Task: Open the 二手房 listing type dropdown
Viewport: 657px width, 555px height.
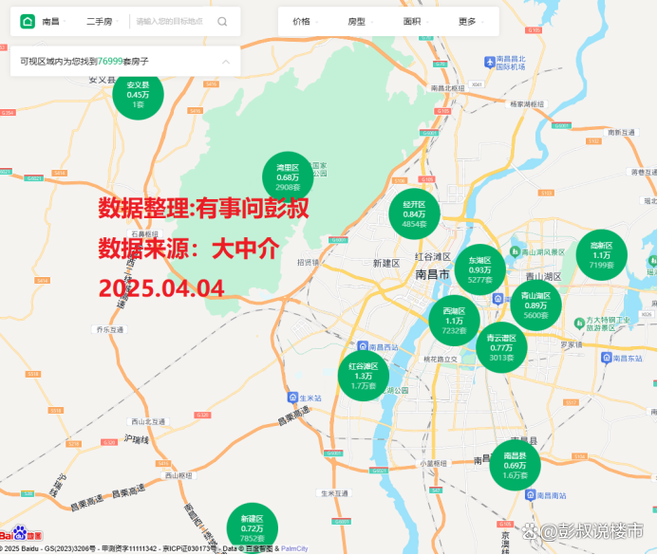Action: [103, 21]
